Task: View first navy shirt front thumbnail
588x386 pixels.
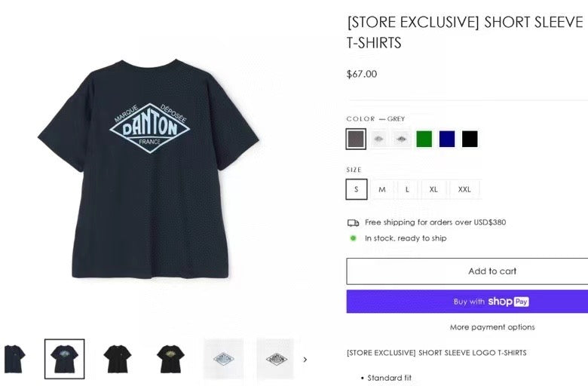Action: point(14,359)
